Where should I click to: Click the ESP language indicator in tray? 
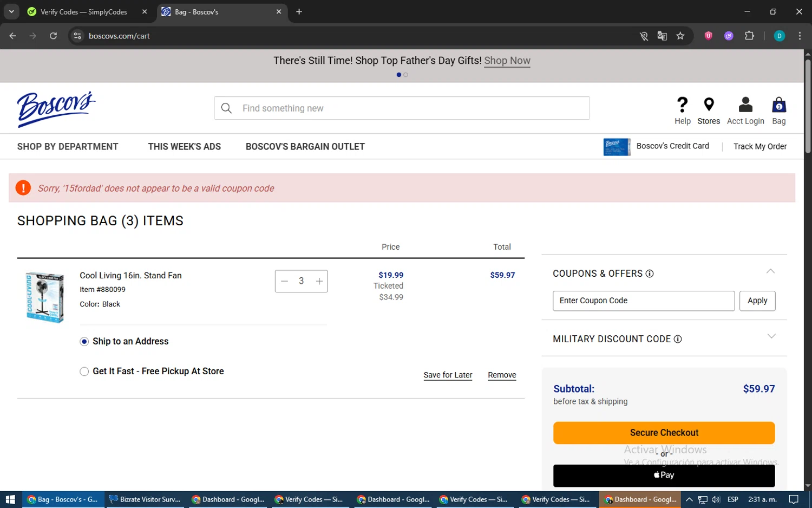[x=732, y=499]
